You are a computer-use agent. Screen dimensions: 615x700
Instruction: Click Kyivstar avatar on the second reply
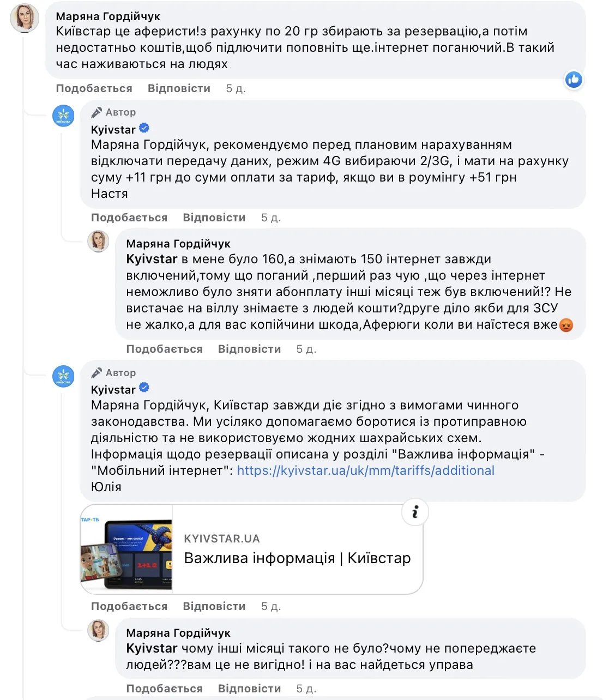[63, 376]
